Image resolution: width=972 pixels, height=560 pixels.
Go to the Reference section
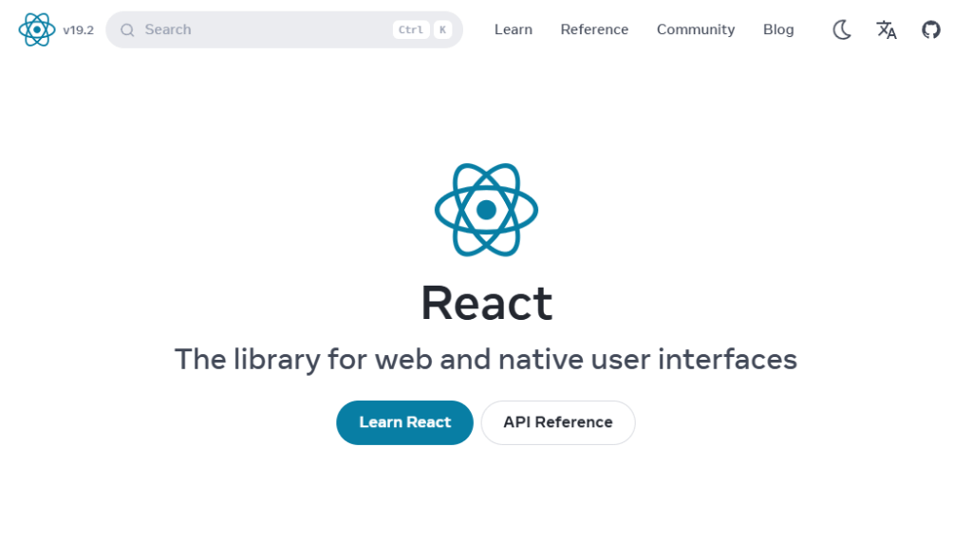pyautogui.click(x=594, y=29)
